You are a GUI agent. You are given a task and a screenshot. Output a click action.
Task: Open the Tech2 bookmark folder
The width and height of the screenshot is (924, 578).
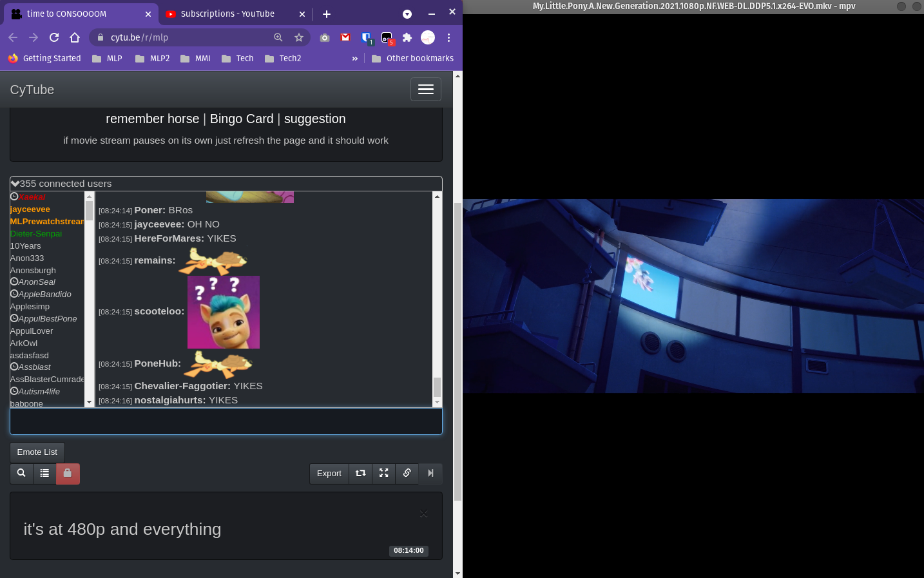click(x=282, y=58)
